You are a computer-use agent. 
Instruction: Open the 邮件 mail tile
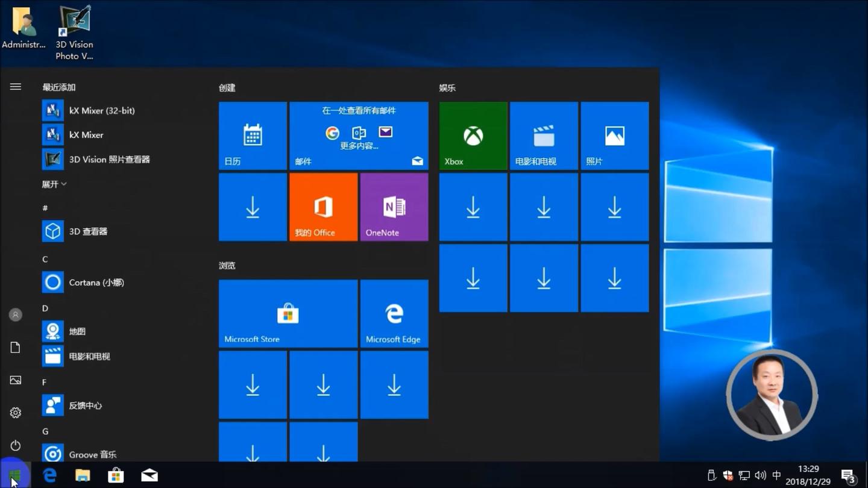point(359,136)
